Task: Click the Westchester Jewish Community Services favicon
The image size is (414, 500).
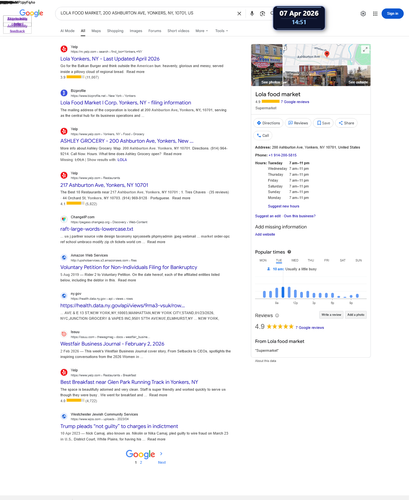Action: pos(64,416)
